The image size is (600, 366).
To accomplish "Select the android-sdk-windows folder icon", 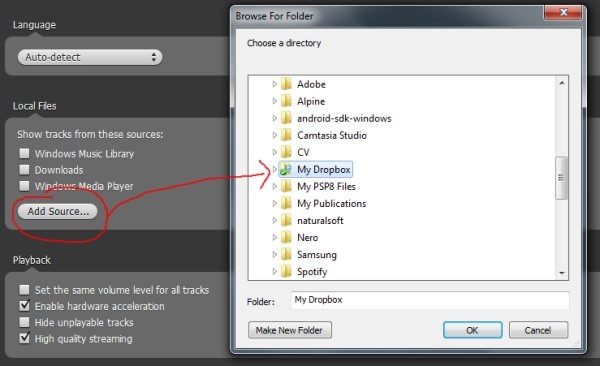I will coord(286,118).
